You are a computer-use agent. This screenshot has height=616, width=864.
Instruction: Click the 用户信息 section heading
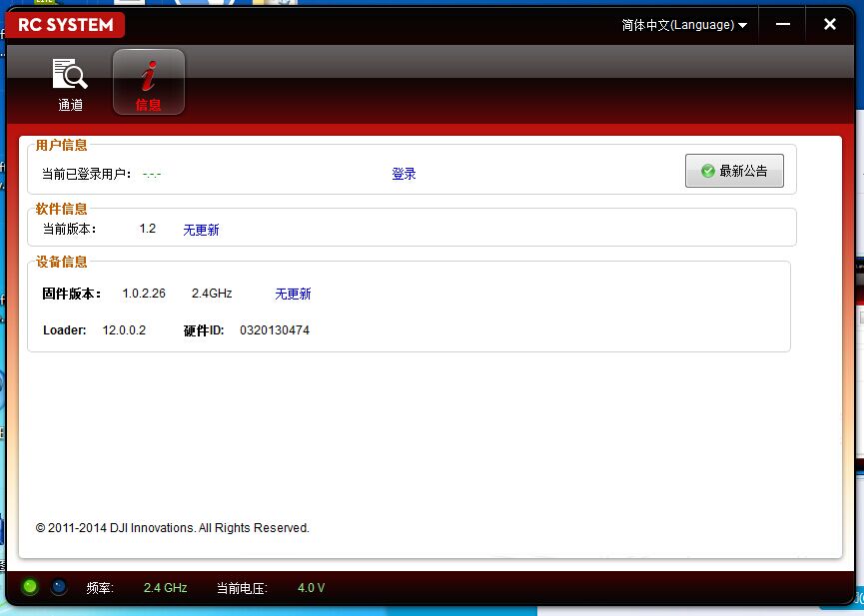[x=61, y=145]
